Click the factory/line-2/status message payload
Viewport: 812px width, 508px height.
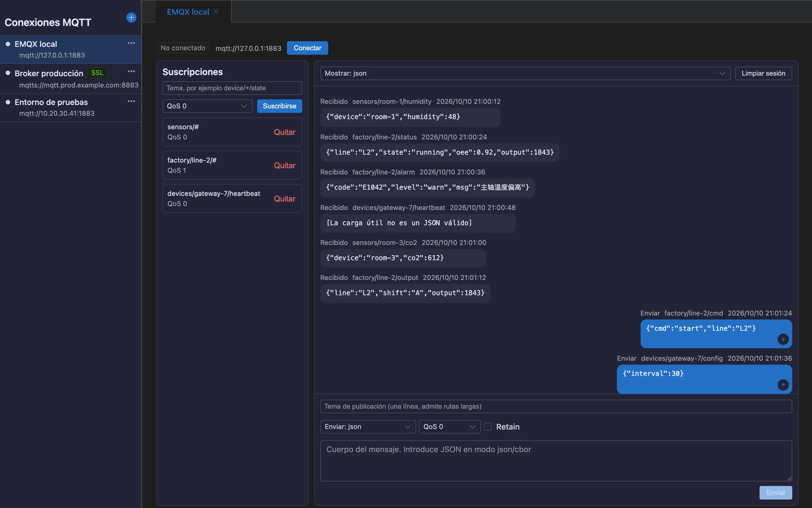pyautogui.click(x=440, y=152)
